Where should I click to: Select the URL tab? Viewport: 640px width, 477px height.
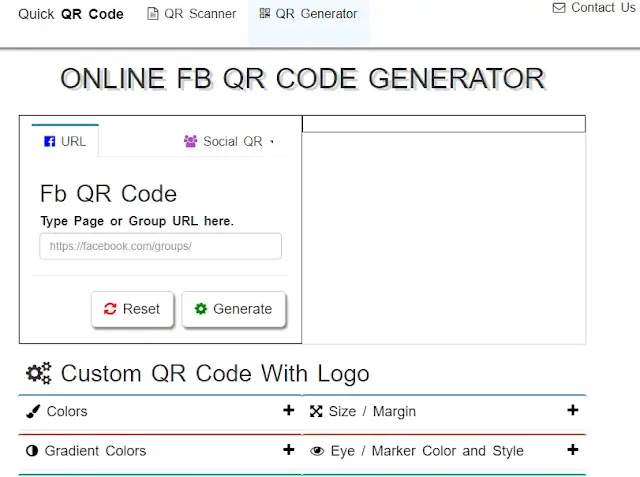(x=65, y=141)
